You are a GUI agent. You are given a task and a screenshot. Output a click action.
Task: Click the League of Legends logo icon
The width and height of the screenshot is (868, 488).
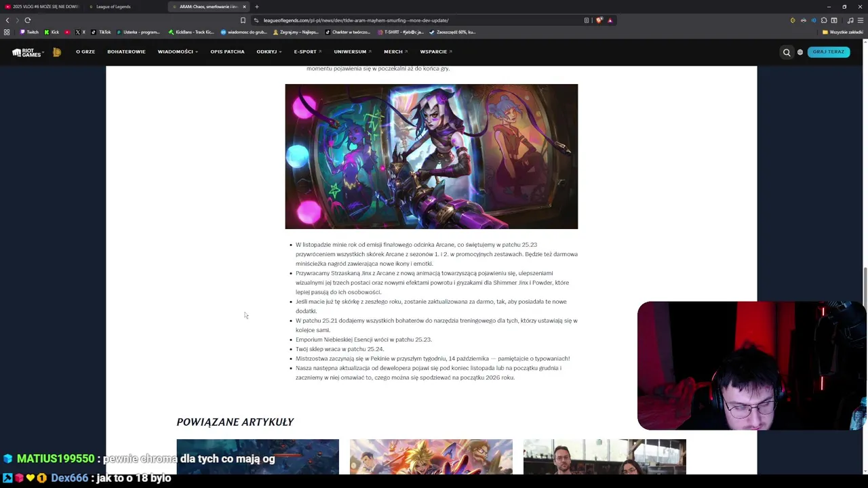coord(57,52)
